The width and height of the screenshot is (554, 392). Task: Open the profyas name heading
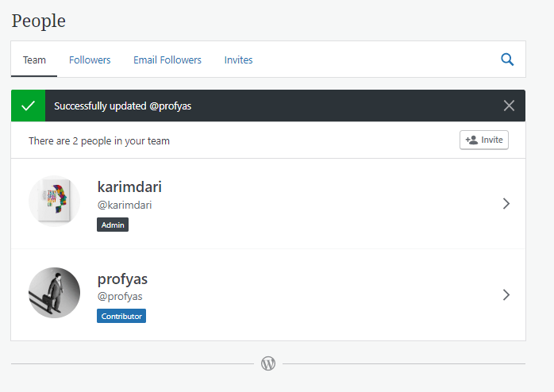122,279
